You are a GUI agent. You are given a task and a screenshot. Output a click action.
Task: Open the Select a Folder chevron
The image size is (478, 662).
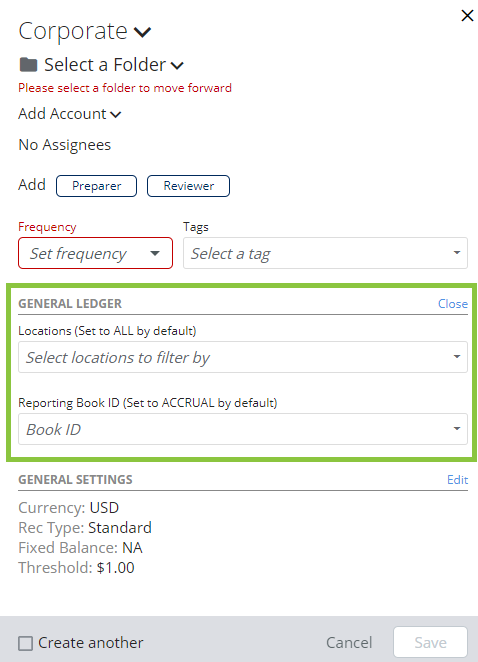coord(177,65)
